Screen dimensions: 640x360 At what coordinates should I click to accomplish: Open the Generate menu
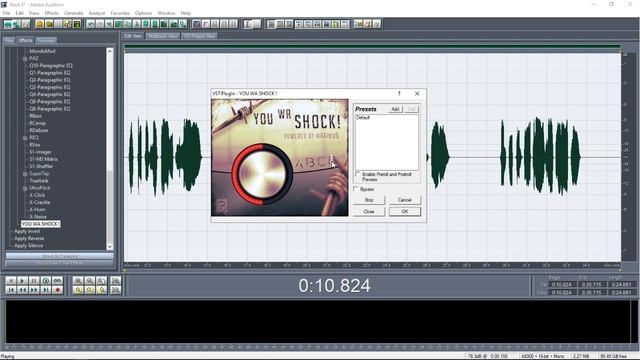point(74,13)
